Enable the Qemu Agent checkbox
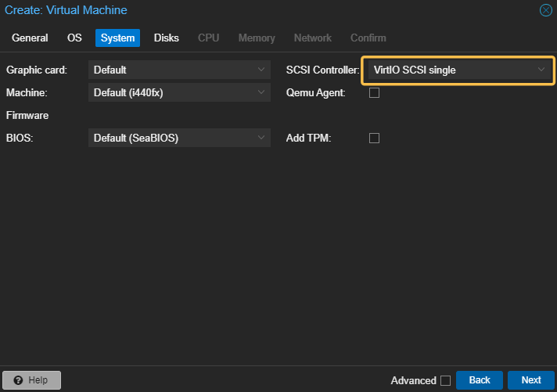Screen dimensions: 557x392 pos(374,92)
